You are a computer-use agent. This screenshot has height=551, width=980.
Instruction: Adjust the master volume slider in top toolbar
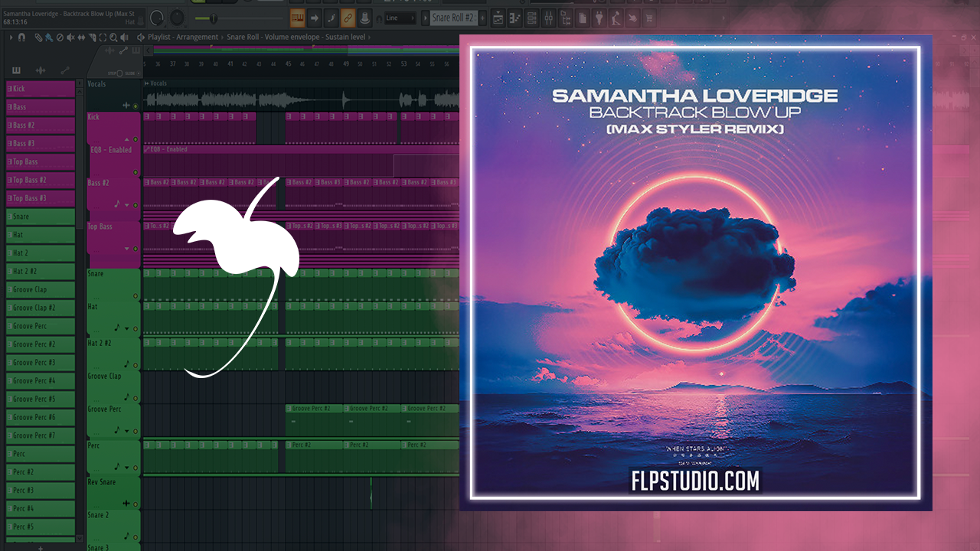pyautogui.click(x=213, y=18)
